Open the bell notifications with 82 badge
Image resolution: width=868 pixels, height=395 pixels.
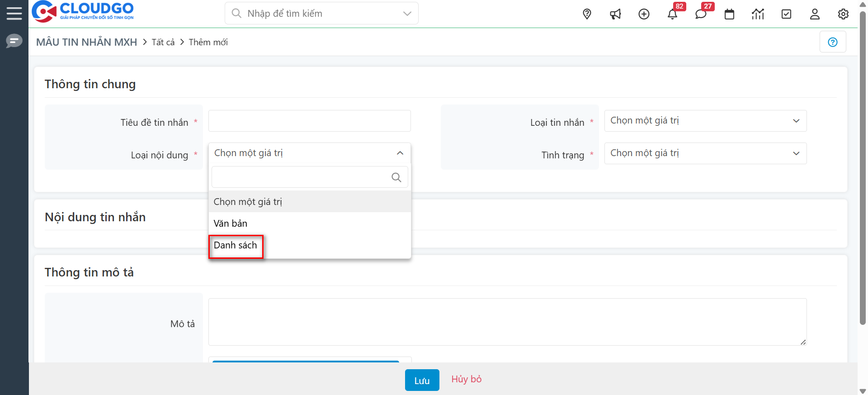pos(672,14)
